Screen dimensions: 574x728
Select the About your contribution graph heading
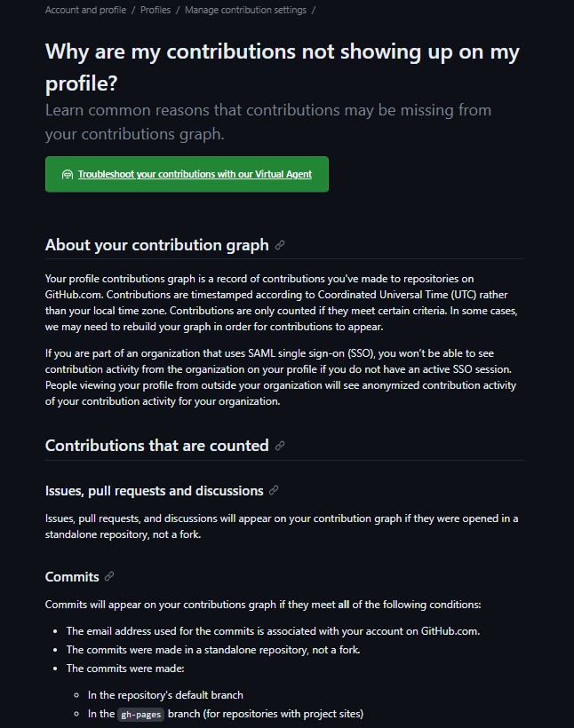tap(157, 245)
